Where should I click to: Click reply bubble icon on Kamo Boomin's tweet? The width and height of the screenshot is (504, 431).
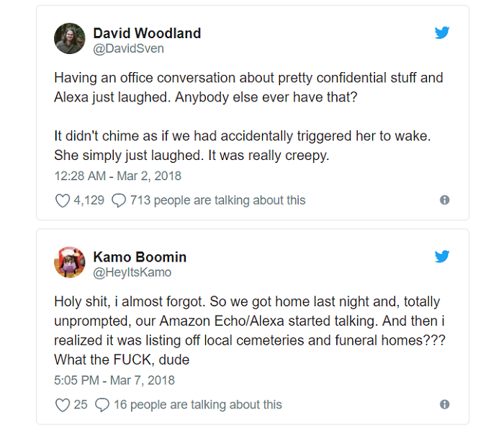(102, 405)
